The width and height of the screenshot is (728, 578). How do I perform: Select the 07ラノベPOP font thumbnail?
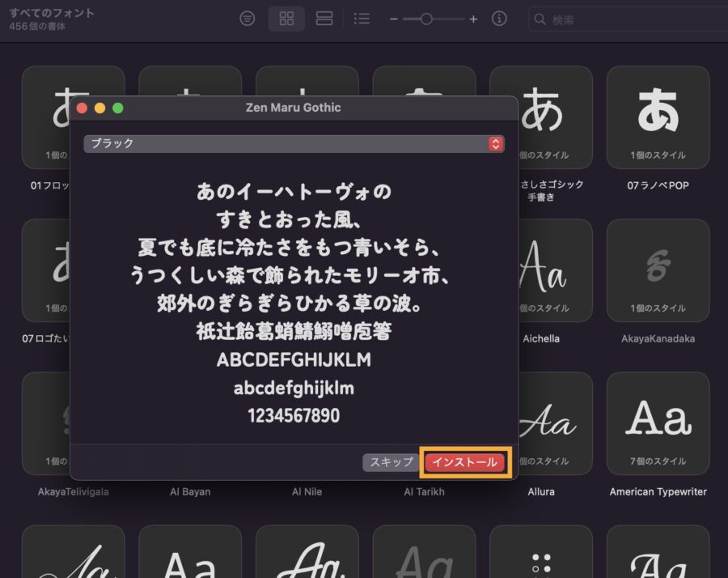658,117
